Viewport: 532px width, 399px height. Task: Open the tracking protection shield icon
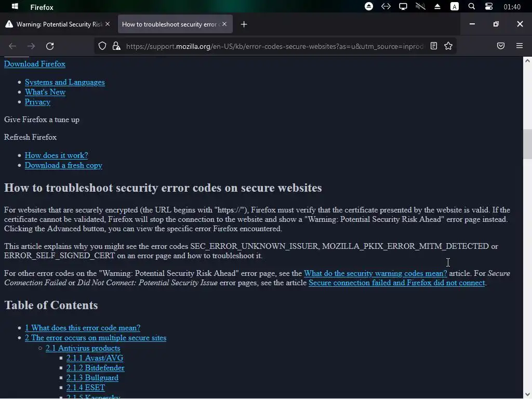pyautogui.click(x=102, y=46)
